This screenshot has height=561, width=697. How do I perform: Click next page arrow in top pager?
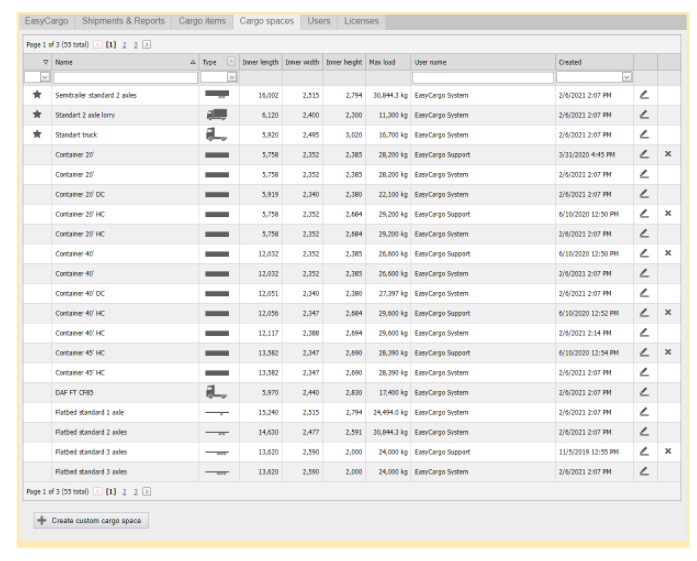(147, 44)
